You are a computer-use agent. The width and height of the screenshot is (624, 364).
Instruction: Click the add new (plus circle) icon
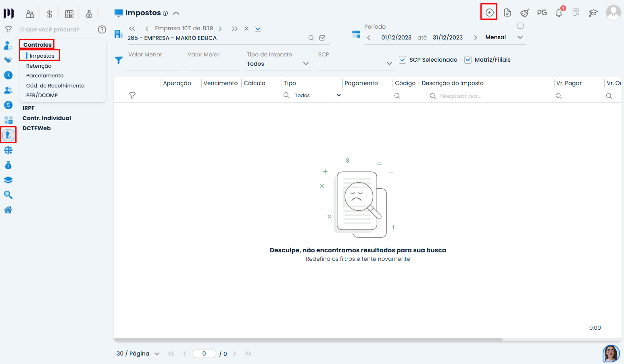489,12
